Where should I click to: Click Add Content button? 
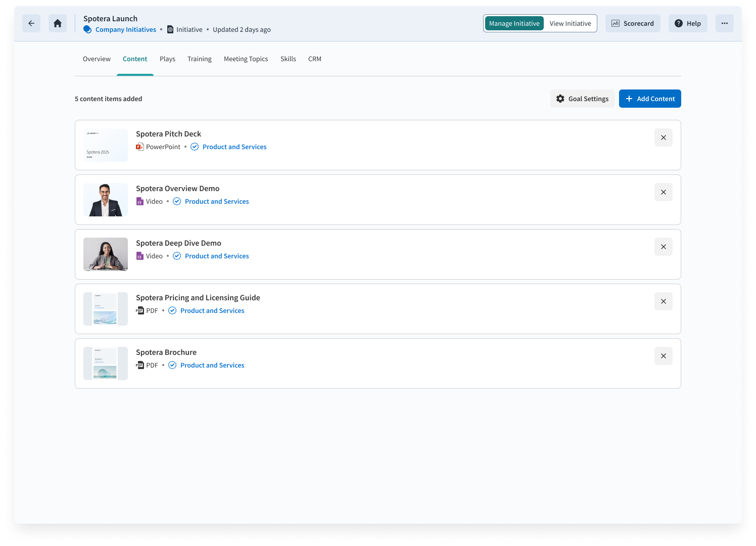650,99
